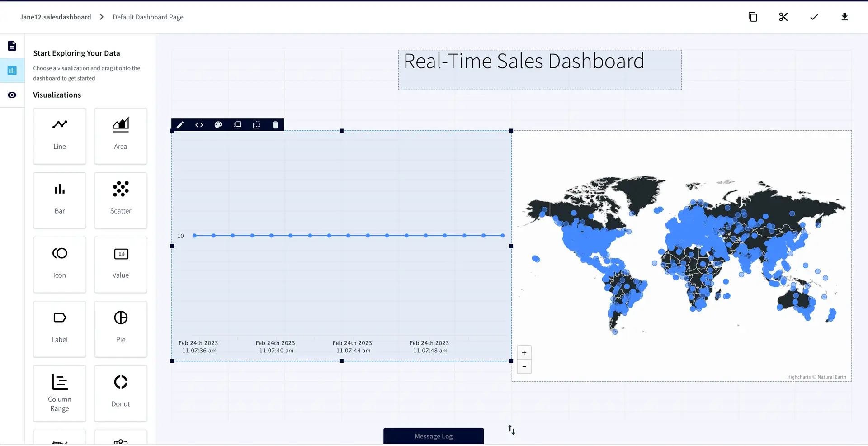Click the checkmark save icon in header
The width and height of the screenshot is (868, 446).
point(814,17)
